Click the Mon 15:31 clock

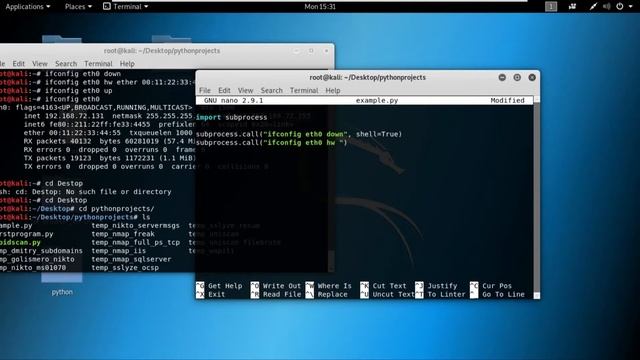[x=320, y=7]
